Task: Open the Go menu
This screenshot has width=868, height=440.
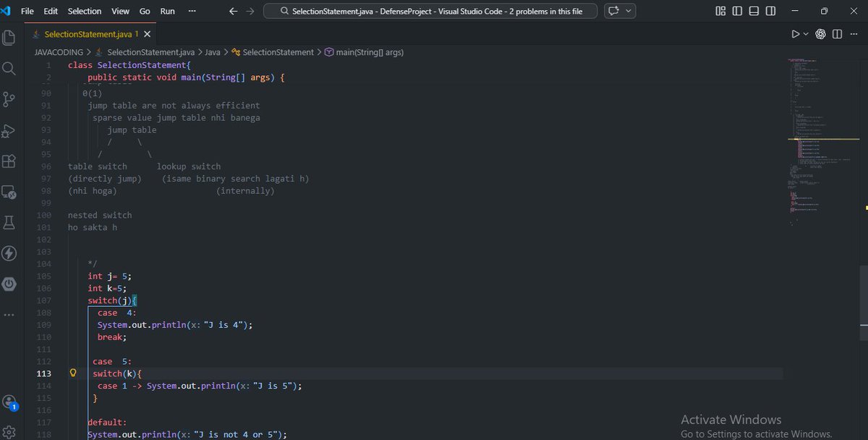Action: pyautogui.click(x=145, y=11)
